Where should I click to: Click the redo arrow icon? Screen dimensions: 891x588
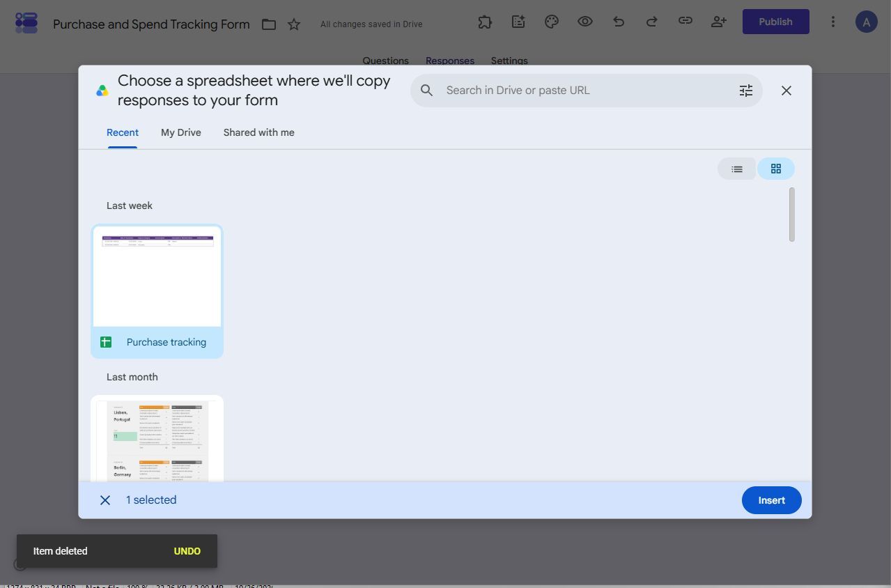[x=652, y=22]
